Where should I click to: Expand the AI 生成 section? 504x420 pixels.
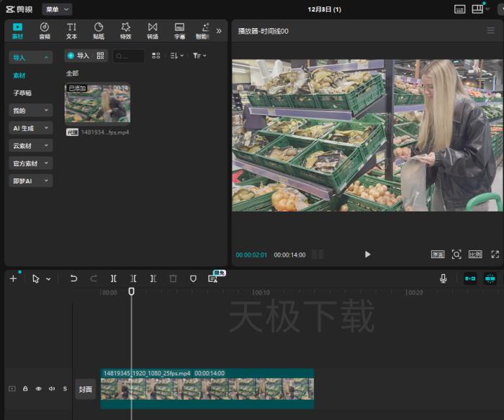(x=31, y=128)
